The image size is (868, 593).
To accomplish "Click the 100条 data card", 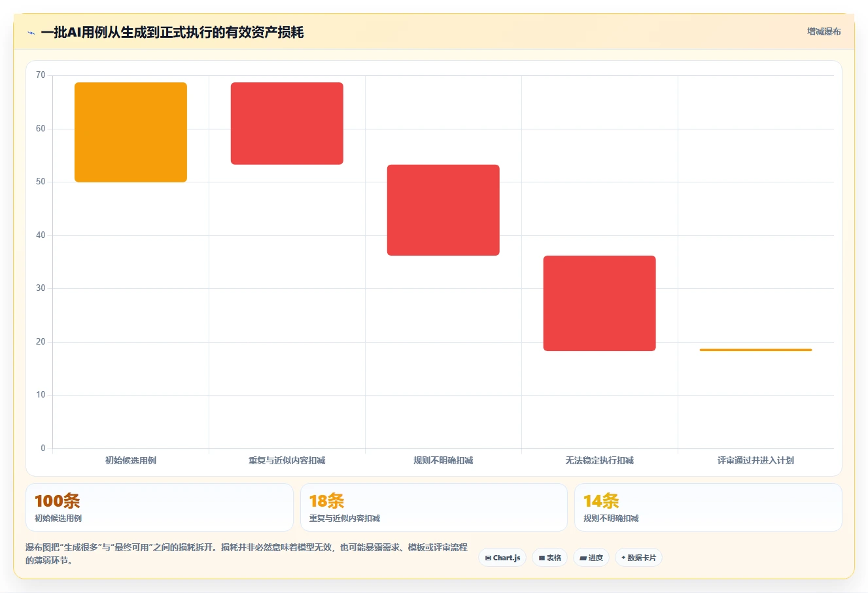I will point(160,507).
